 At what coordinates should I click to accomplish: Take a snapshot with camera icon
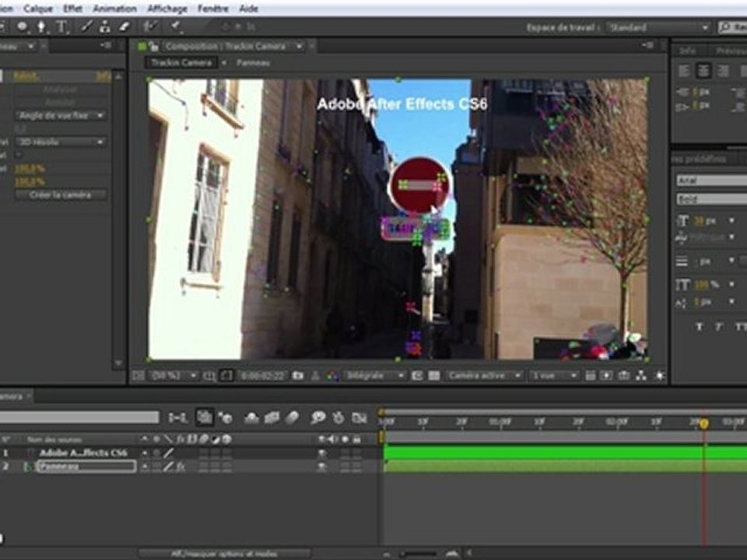[298, 376]
